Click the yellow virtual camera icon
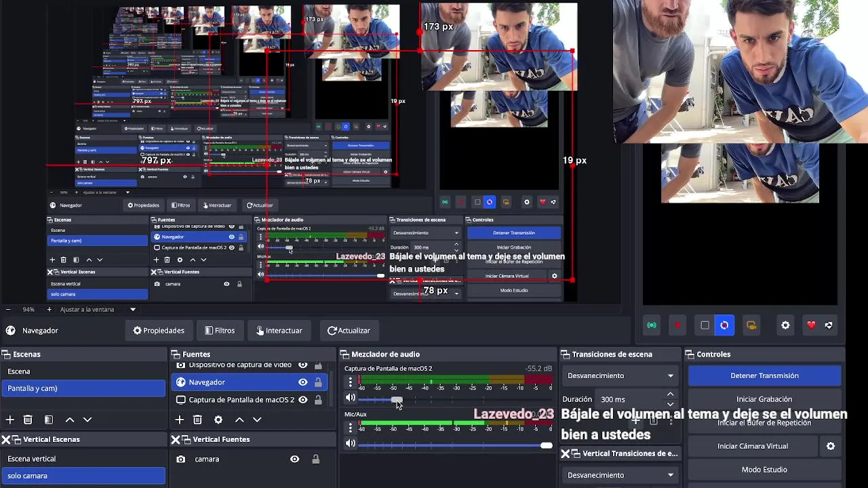Image resolution: width=868 pixels, height=488 pixels. tap(751, 325)
